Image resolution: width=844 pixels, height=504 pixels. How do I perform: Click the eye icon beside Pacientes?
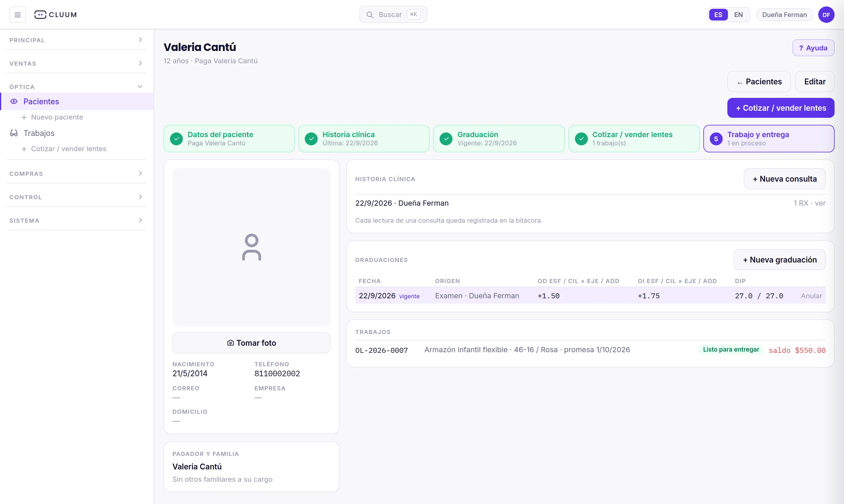point(14,102)
